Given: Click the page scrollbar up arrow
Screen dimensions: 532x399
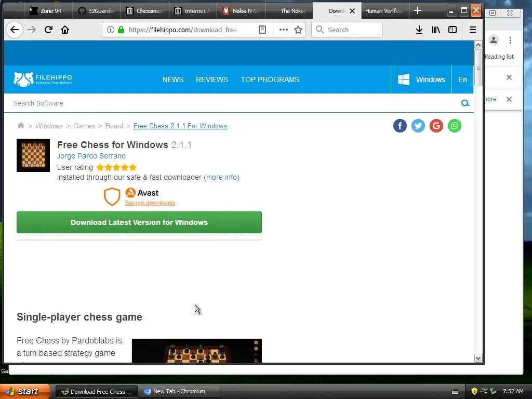Looking at the screenshot, I should [x=478, y=45].
